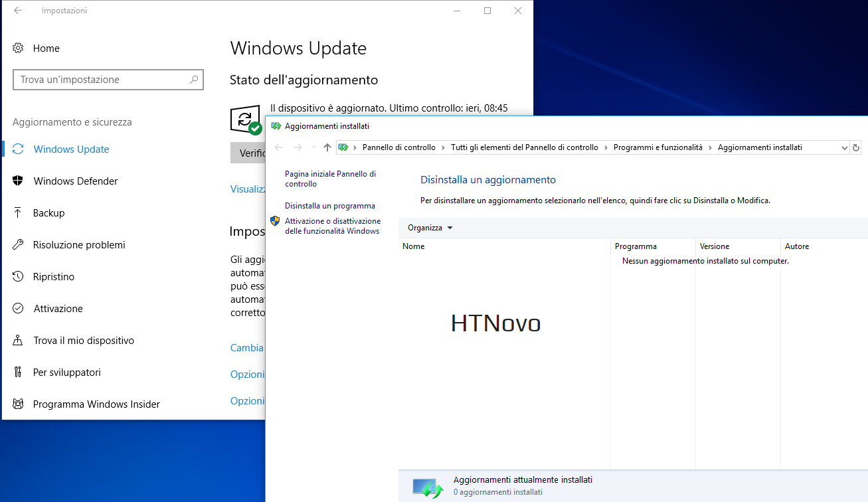Click Programma Windows Insider cat icon
This screenshot has height=502, width=868.
19,404
